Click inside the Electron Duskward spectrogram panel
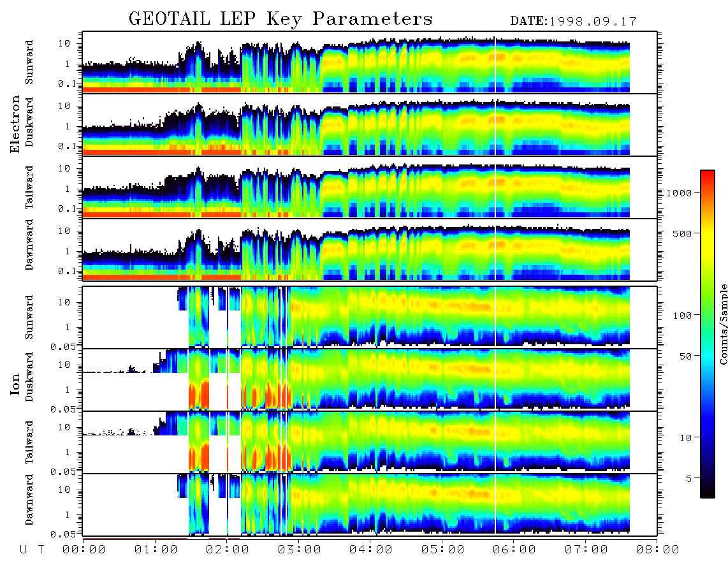Screen dimensions: 728x561 click(370, 124)
